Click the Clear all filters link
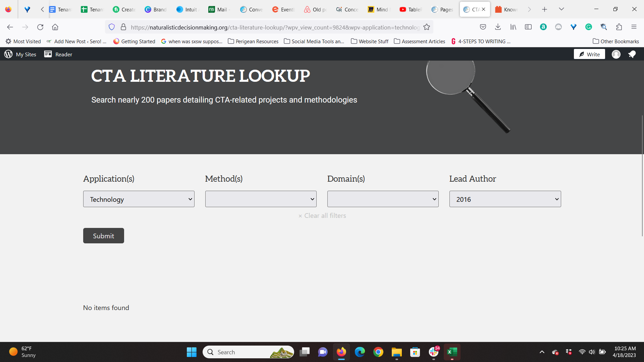644x362 pixels. coord(322,216)
